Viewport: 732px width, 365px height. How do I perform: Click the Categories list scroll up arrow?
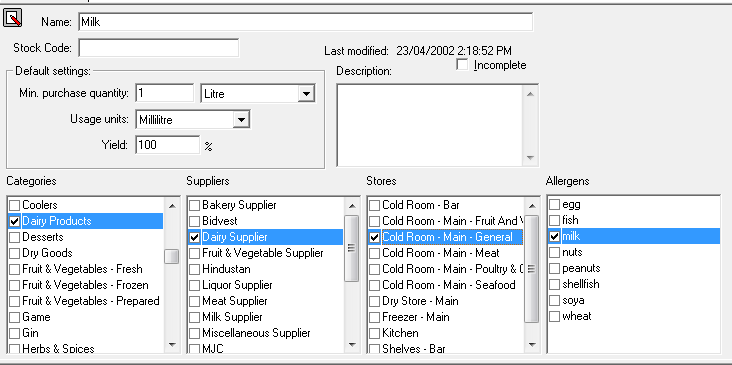[172, 206]
